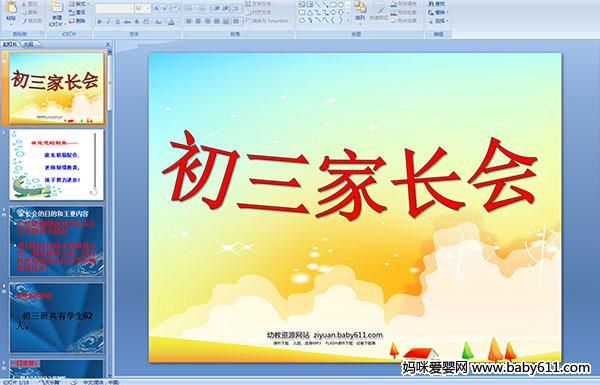Image resolution: width=600 pixels, height=385 pixels.
Task: Open the Replace dropdown arrow
Action: point(447,12)
